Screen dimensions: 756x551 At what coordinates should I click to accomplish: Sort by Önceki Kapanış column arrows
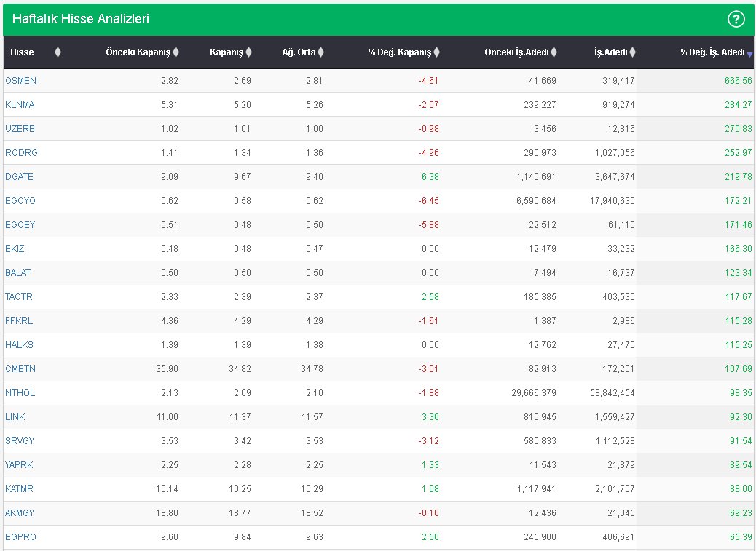176,52
